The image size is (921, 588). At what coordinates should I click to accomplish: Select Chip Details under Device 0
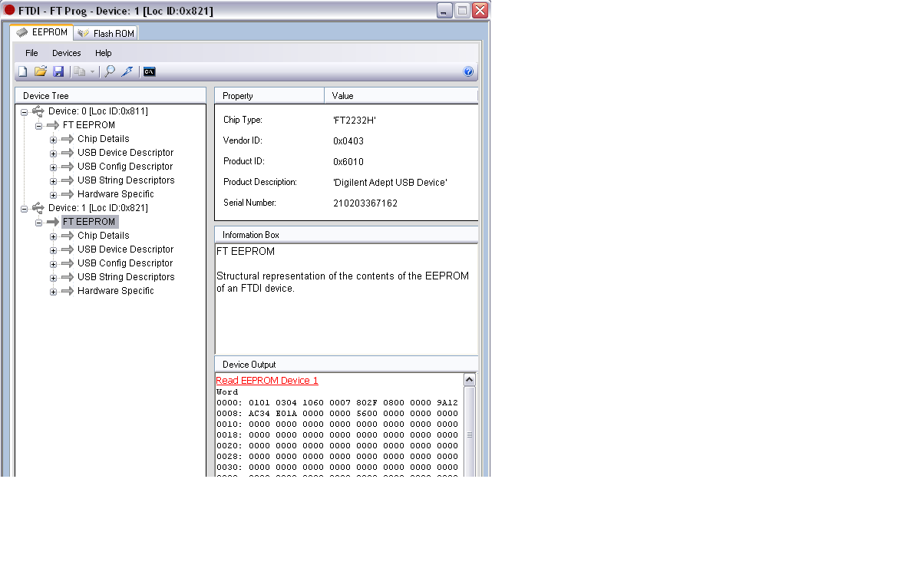tap(104, 139)
